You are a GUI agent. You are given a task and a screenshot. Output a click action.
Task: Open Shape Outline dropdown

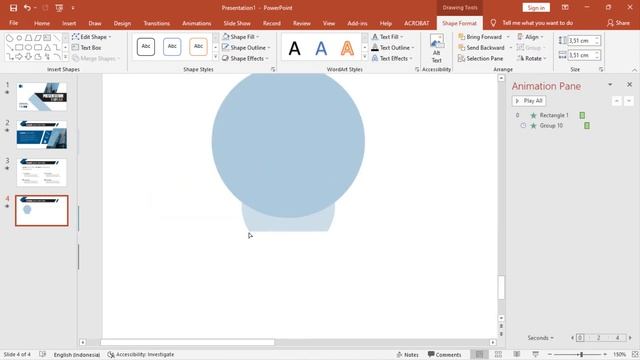[x=246, y=48]
